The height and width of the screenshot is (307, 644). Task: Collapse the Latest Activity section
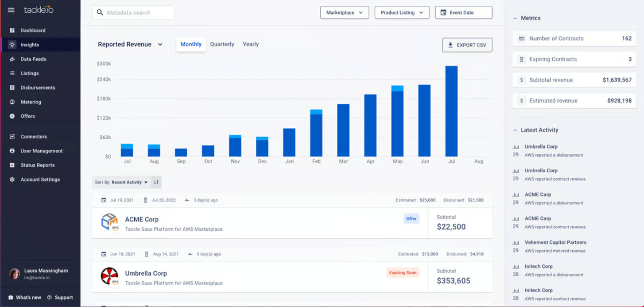[x=515, y=130]
